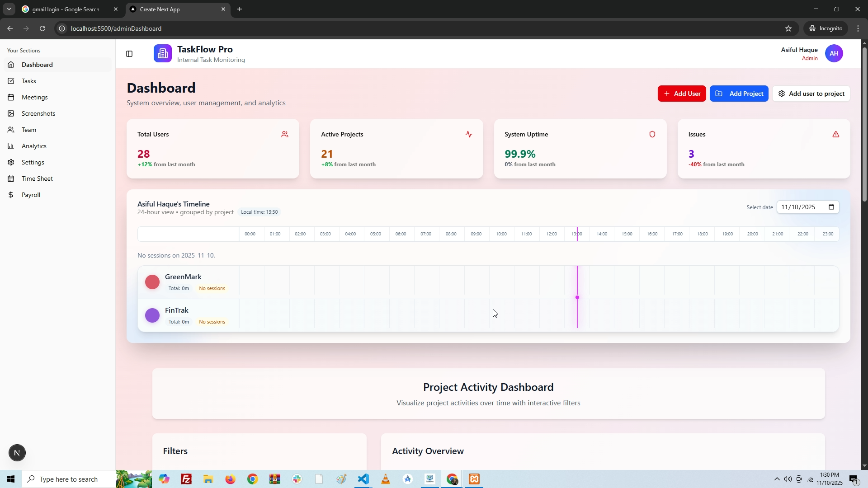Show hidden system tray icons
The width and height of the screenshot is (868, 488).
[x=777, y=479]
